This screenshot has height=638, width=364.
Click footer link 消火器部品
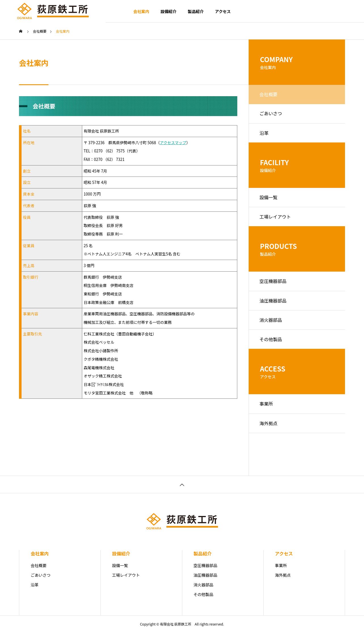click(203, 585)
